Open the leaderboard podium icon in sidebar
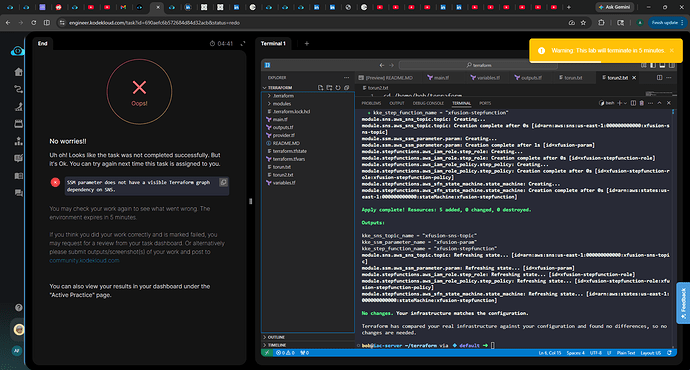Screen dimensions: 690x370 [18, 141]
